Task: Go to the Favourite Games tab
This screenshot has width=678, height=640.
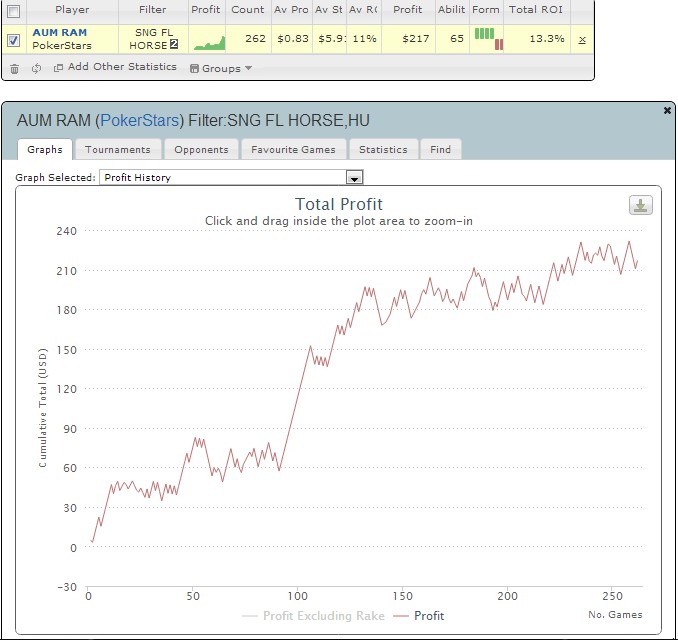Action: tap(293, 149)
